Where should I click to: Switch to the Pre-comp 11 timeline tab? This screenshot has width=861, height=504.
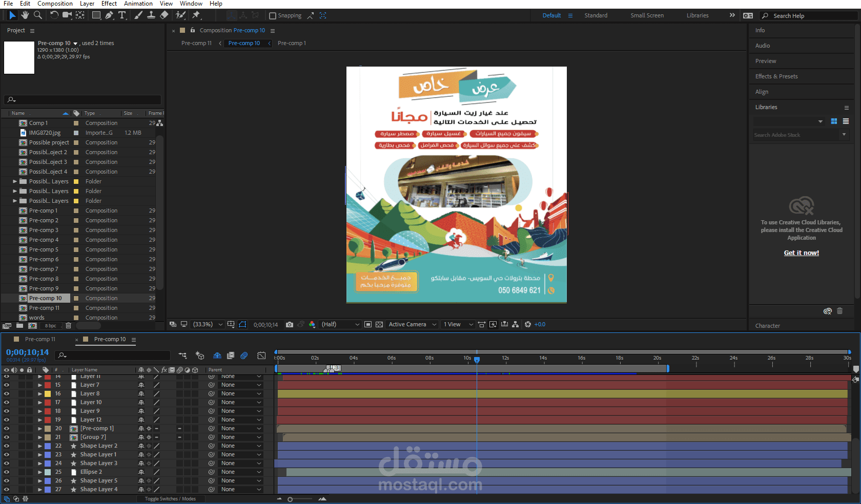click(40, 339)
